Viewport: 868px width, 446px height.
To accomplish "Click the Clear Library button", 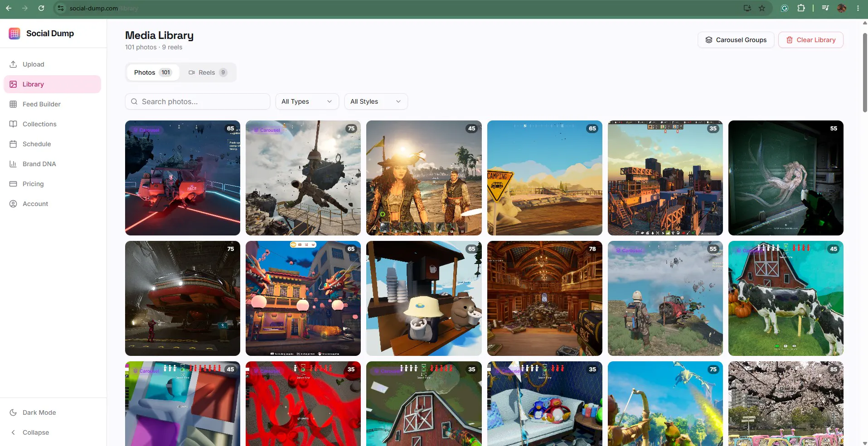I will point(811,40).
